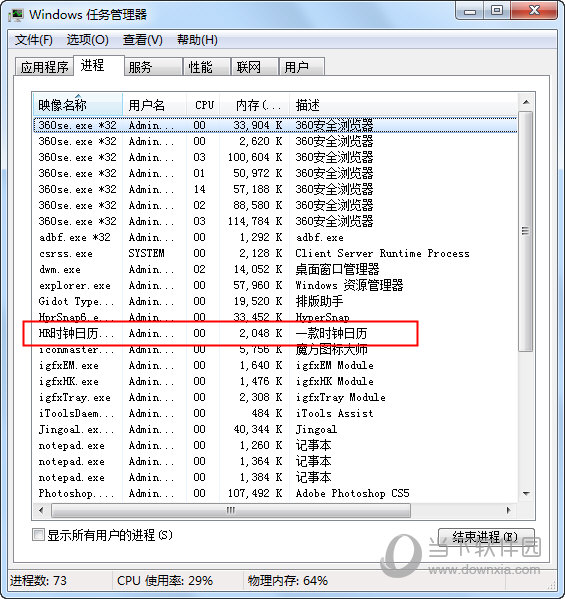
Task: Select the 360se.exe process using 114,784 K
Action: pos(275,222)
